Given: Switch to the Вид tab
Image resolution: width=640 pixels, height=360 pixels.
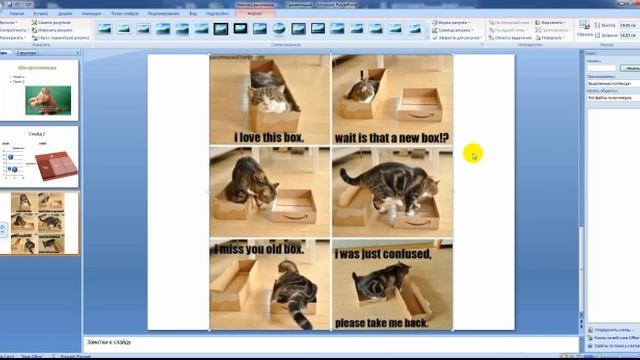Looking at the screenshot, I should click(193, 13).
